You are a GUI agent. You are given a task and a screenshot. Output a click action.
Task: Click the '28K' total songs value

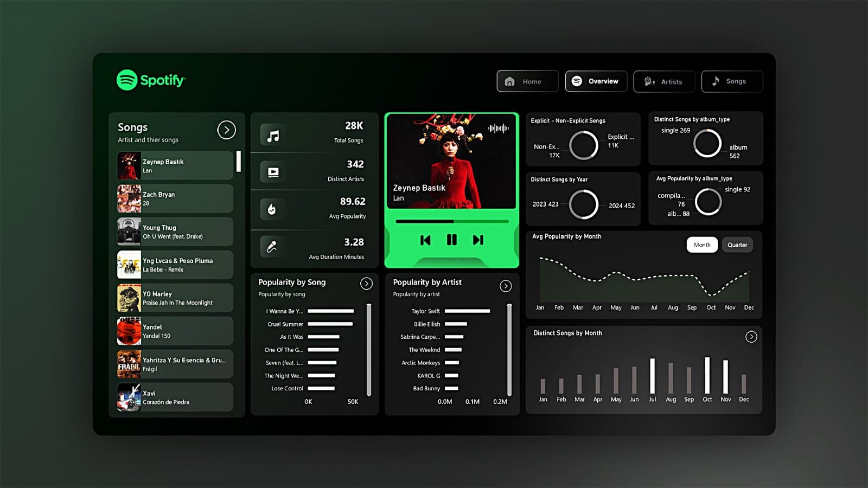(354, 126)
